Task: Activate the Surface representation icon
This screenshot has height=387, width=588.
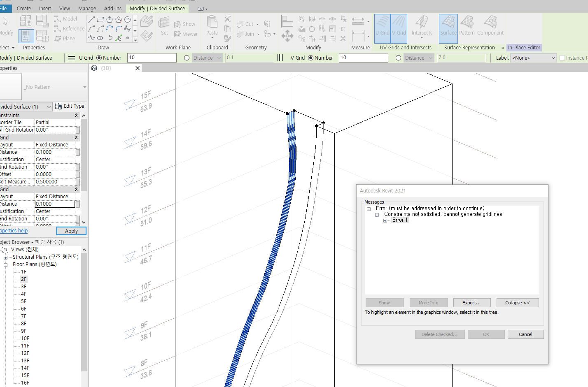Action: [x=448, y=25]
